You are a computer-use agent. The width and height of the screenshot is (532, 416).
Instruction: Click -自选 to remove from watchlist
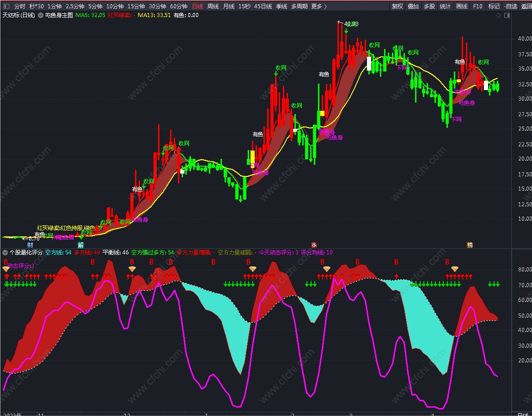coord(511,6)
